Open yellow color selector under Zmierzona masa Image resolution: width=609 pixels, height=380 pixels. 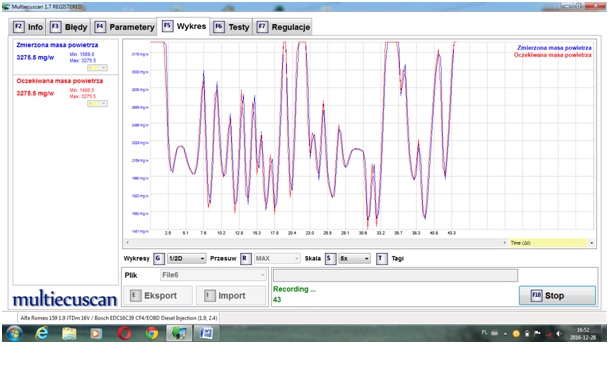coord(97,68)
